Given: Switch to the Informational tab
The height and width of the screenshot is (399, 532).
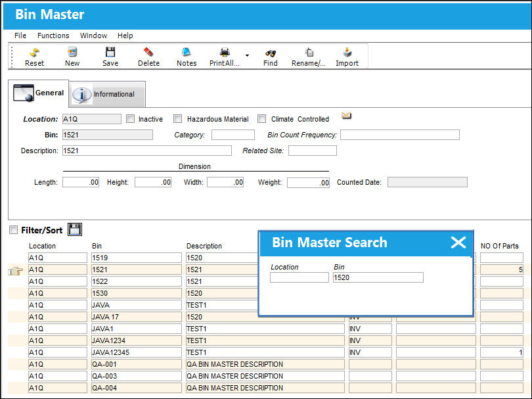Looking at the screenshot, I should click(x=108, y=95).
